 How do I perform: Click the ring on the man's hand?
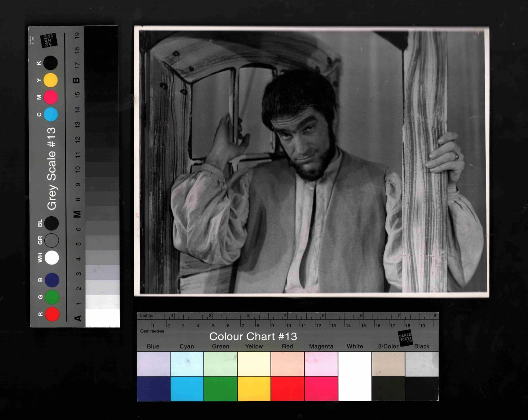456,156
